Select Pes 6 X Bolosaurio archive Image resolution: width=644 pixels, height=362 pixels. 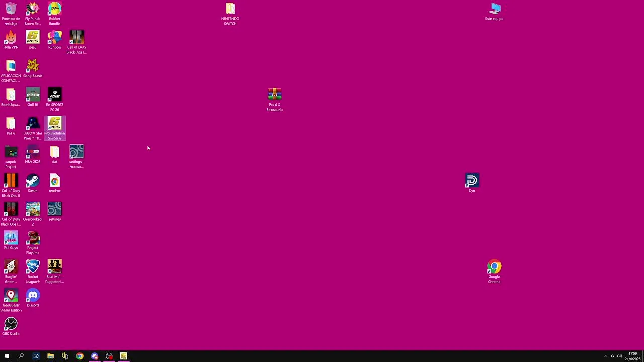pos(275,100)
